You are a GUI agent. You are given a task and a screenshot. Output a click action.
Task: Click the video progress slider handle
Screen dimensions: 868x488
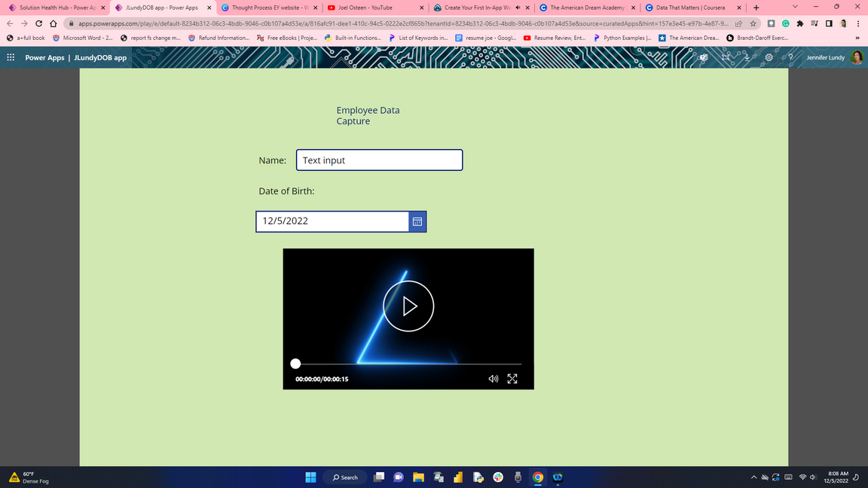point(295,364)
